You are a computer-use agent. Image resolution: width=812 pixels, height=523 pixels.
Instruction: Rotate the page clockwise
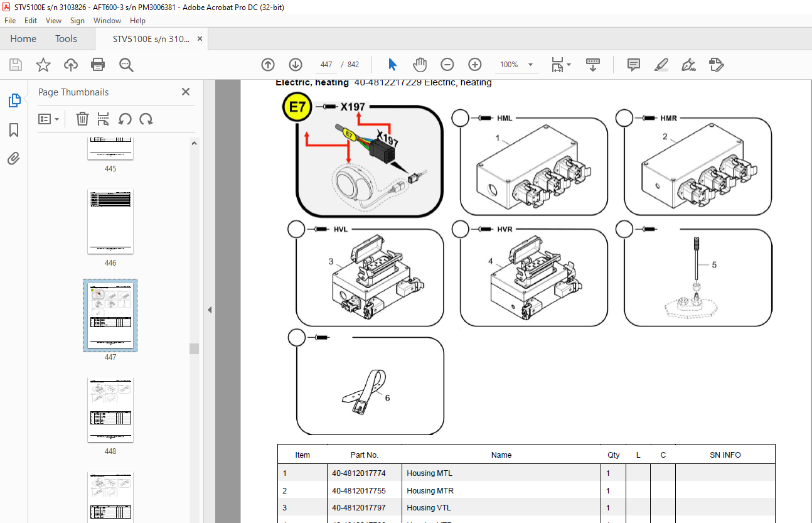(x=146, y=119)
